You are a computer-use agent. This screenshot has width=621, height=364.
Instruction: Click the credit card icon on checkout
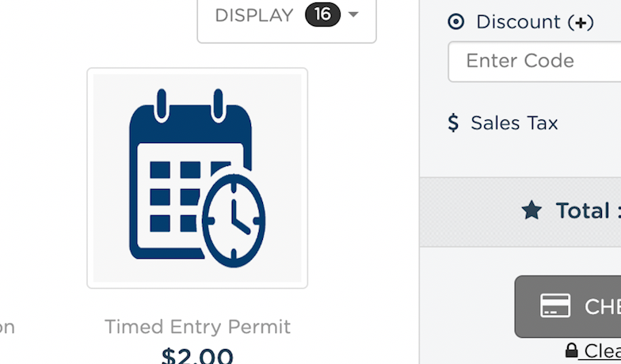[x=555, y=306]
